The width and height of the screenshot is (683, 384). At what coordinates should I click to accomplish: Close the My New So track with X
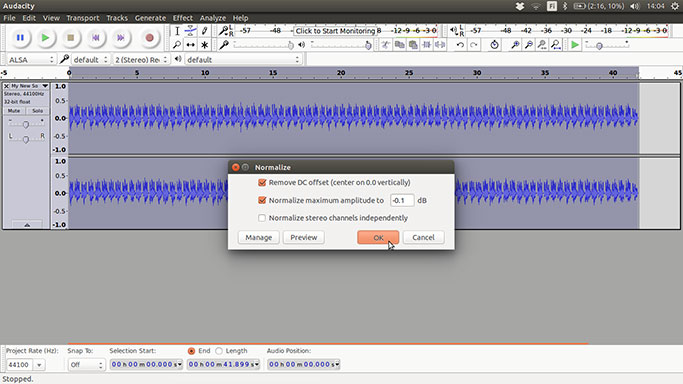[x=6, y=86]
